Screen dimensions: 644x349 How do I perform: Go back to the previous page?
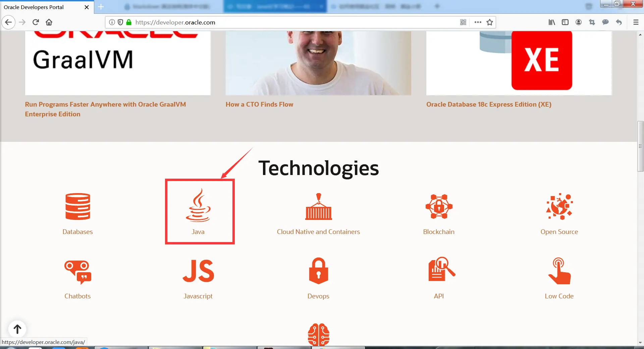tap(8, 22)
